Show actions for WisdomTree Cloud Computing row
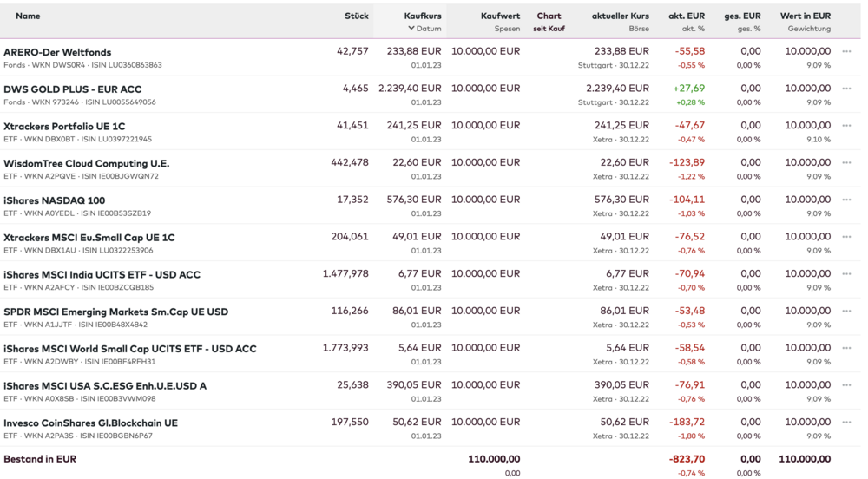 846,162
